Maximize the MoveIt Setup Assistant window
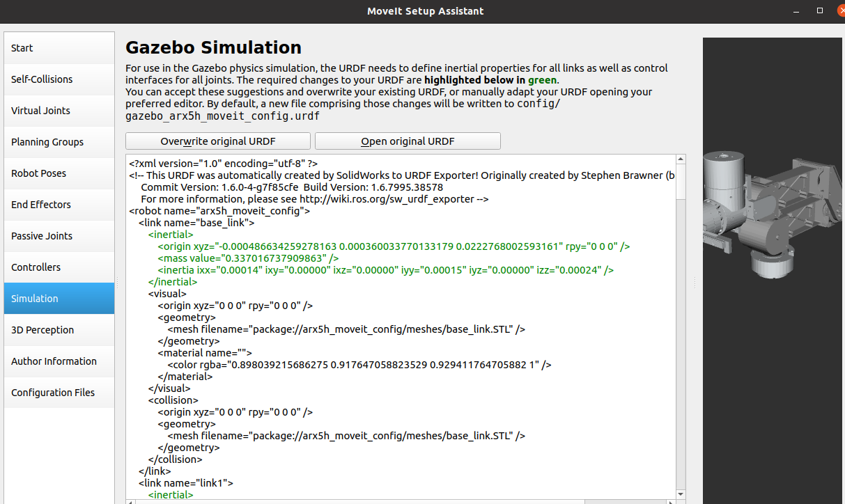 [x=820, y=10]
